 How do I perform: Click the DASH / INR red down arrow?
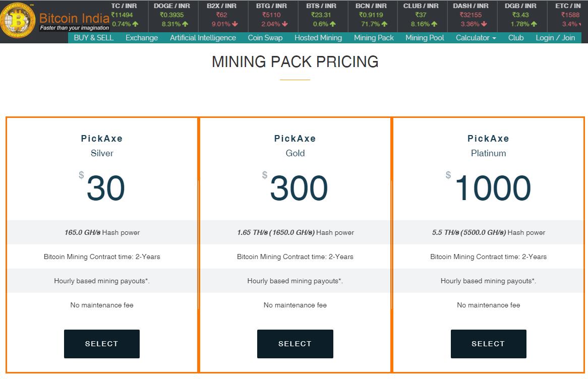484,24
